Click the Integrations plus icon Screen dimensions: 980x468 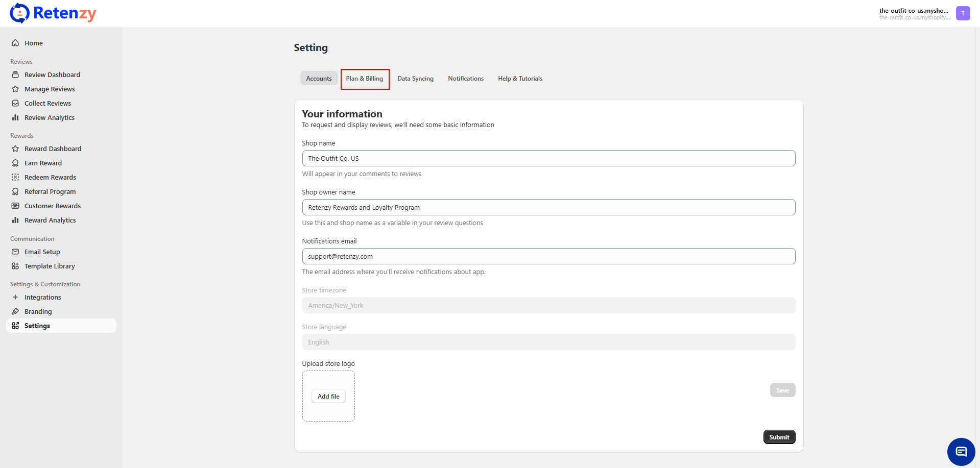click(x=15, y=298)
